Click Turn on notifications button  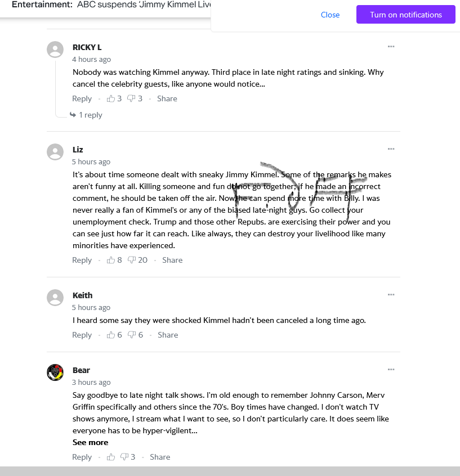(405, 15)
